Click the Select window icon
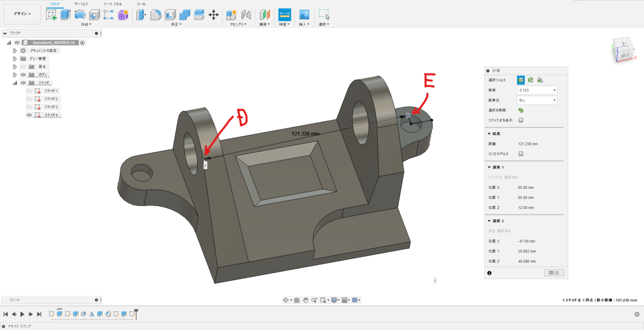Screen dimensions: 644x330 (324, 14)
